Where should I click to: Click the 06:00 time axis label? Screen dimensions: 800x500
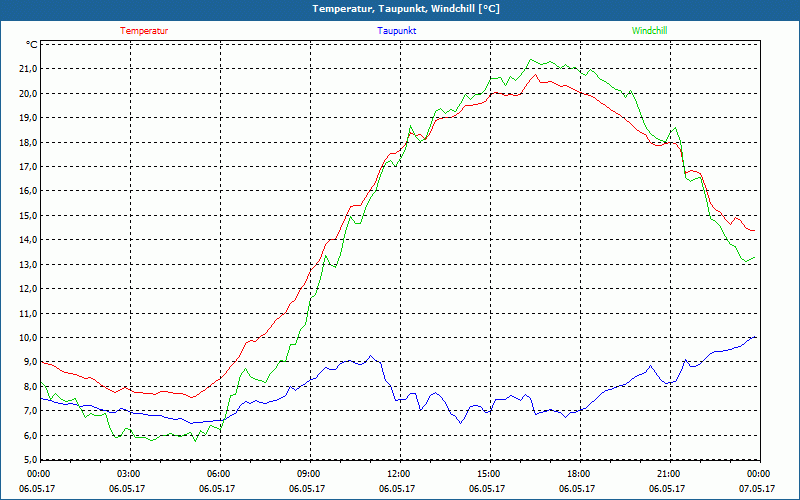point(219,474)
